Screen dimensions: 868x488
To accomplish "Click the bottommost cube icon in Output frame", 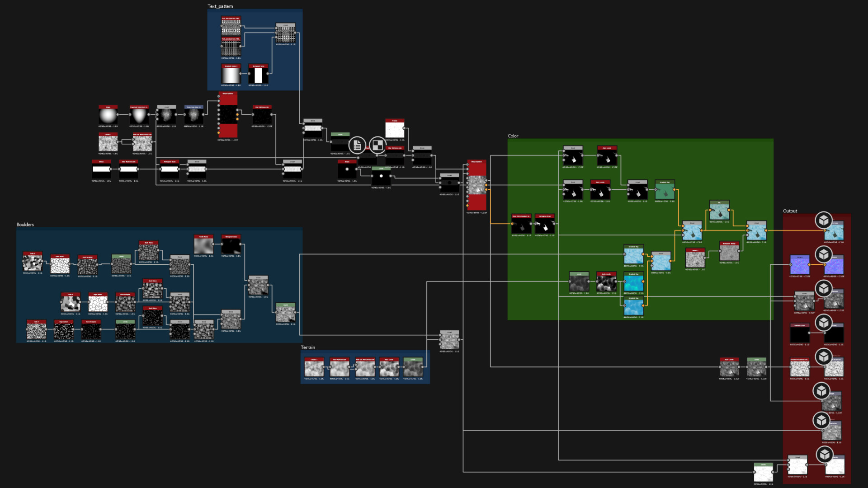I will [x=824, y=454].
